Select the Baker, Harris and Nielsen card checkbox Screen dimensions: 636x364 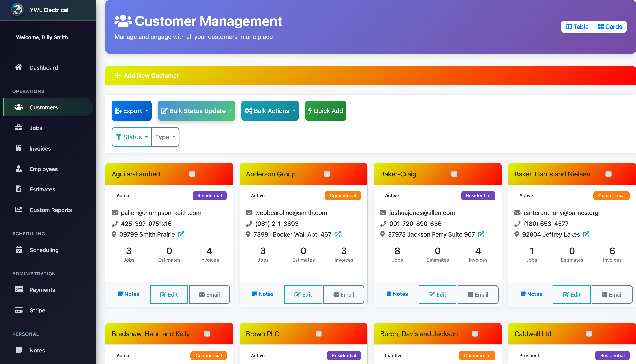[x=609, y=173]
